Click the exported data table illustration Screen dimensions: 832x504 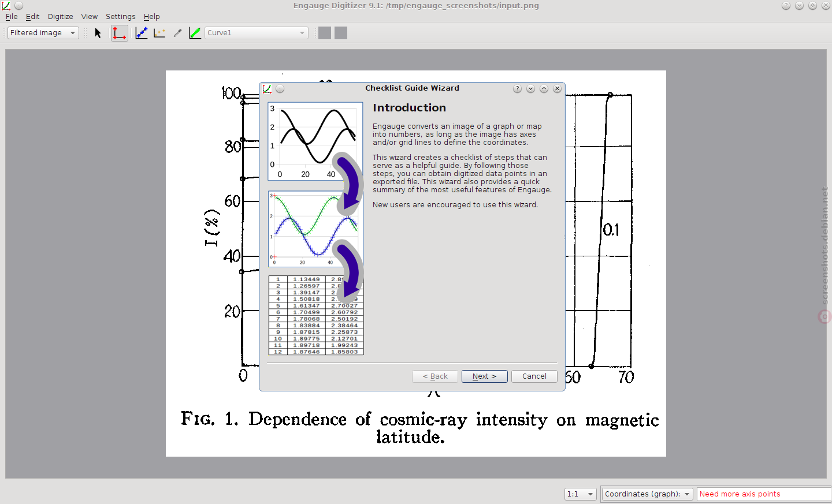[315, 315]
